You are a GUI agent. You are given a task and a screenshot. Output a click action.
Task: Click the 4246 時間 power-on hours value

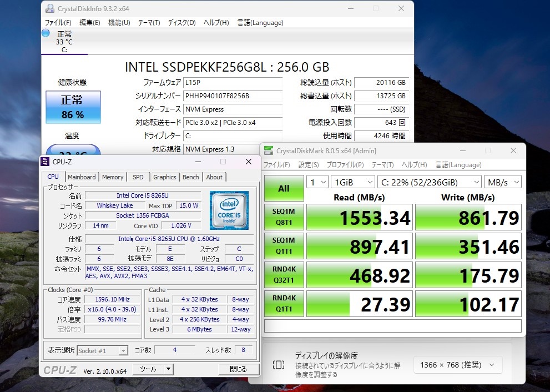coord(381,136)
